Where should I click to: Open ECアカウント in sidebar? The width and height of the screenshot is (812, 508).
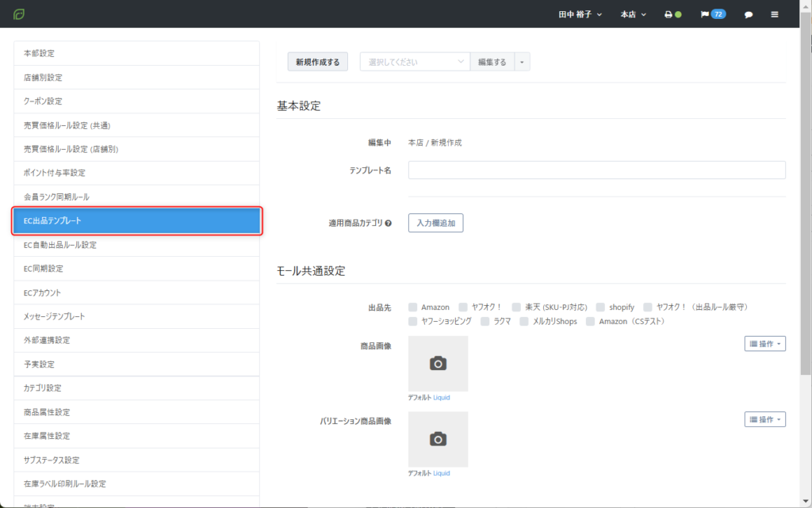click(x=136, y=292)
